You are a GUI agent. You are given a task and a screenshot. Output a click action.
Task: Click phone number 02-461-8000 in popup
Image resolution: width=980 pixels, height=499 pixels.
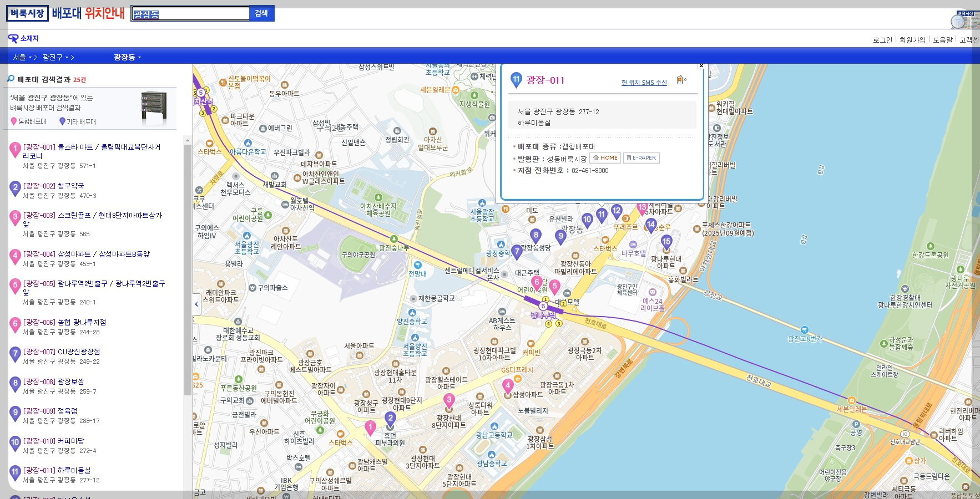590,171
